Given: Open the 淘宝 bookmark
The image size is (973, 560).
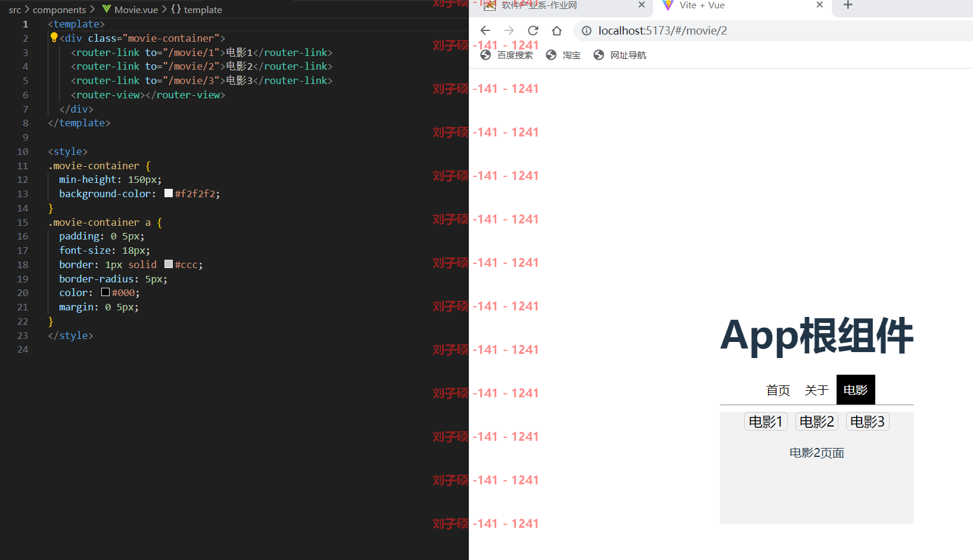Looking at the screenshot, I should coord(563,55).
